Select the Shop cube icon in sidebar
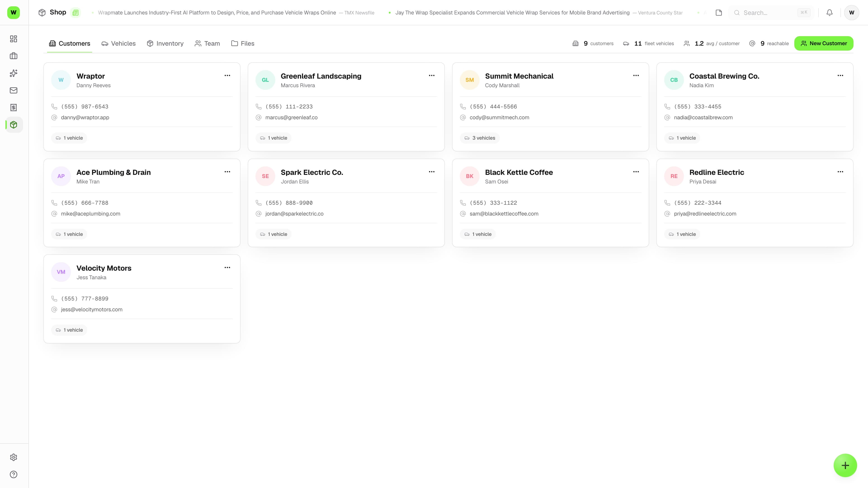 [14, 125]
